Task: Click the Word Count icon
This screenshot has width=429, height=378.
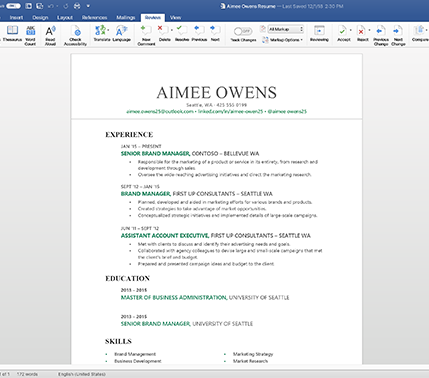Action: tap(30, 31)
